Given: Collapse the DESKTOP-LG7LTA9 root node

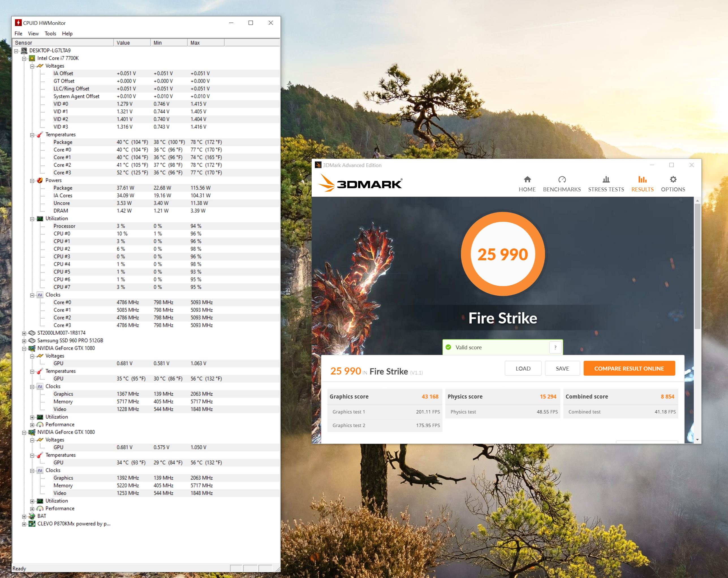Looking at the screenshot, I should [16, 51].
